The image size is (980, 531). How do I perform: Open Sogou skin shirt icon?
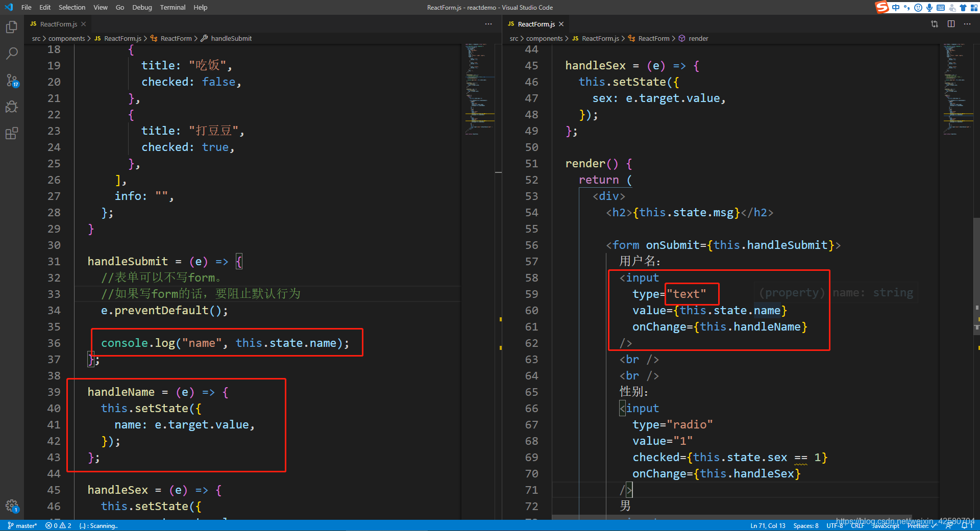[963, 7]
